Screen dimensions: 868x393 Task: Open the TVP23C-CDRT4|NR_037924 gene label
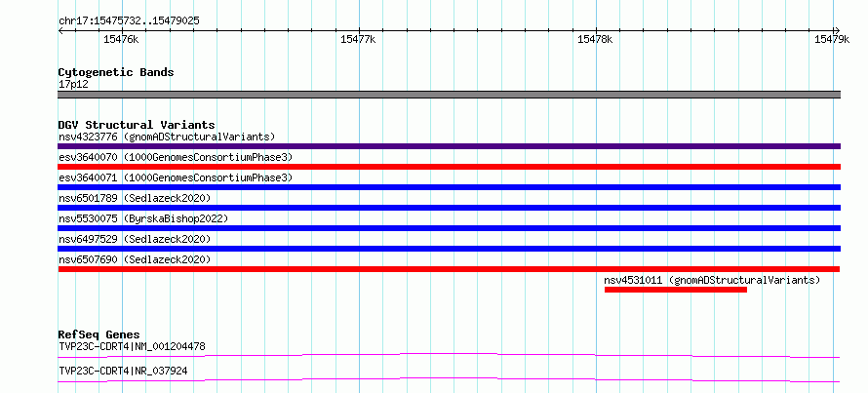tap(123, 371)
